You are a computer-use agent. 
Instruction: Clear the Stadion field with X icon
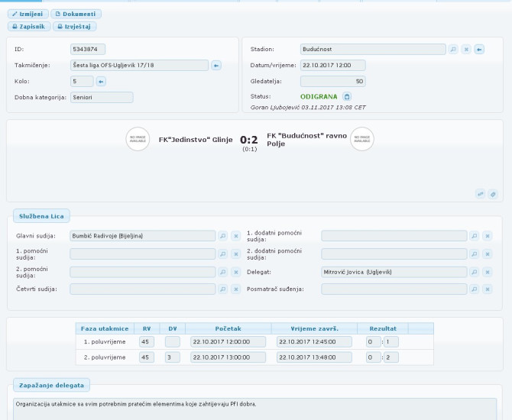[466, 50]
